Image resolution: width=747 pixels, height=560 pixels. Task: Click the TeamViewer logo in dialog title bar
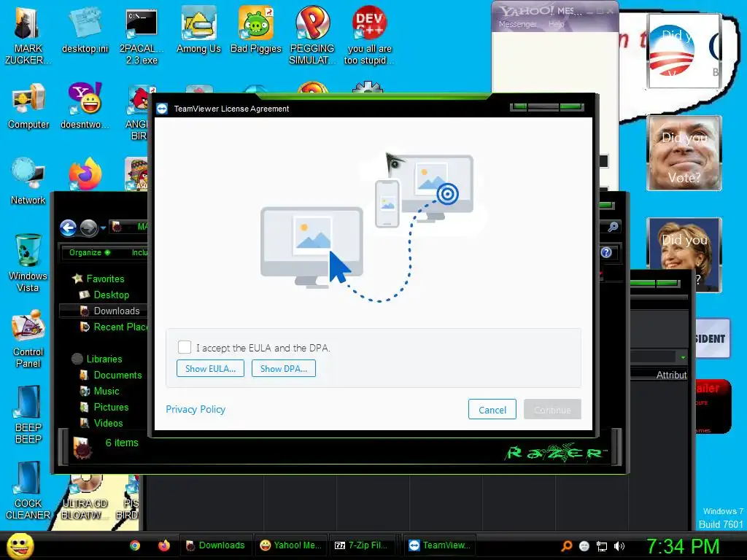coord(162,109)
